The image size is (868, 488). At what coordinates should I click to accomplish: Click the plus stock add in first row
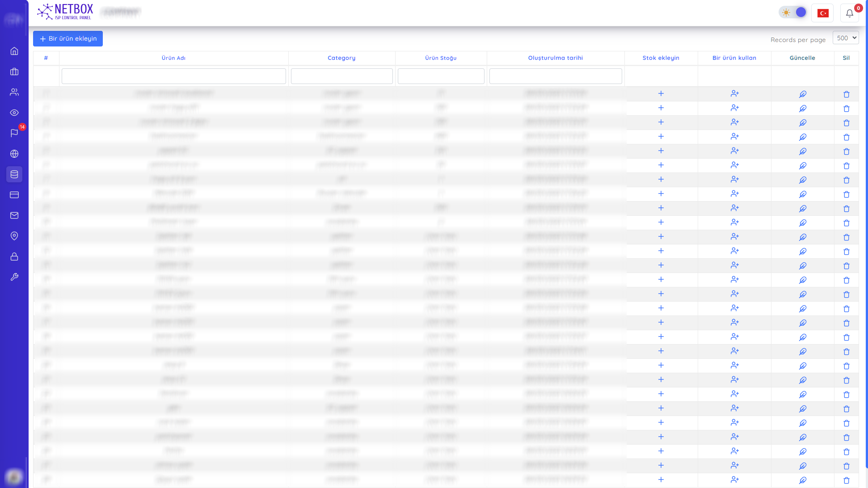(661, 94)
